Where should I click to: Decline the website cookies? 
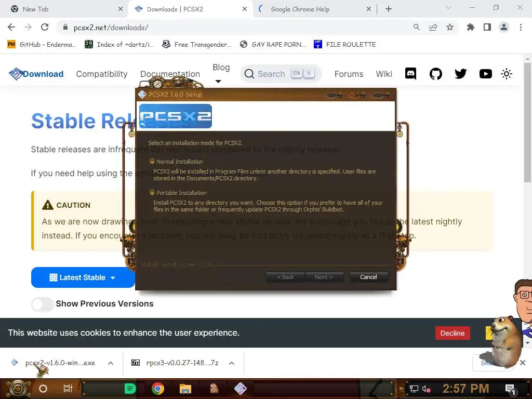pyautogui.click(x=453, y=333)
